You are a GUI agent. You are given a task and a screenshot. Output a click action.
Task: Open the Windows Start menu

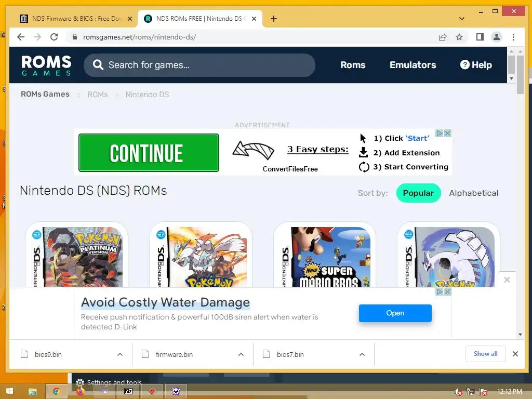pyautogui.click(x=9, y=391)
